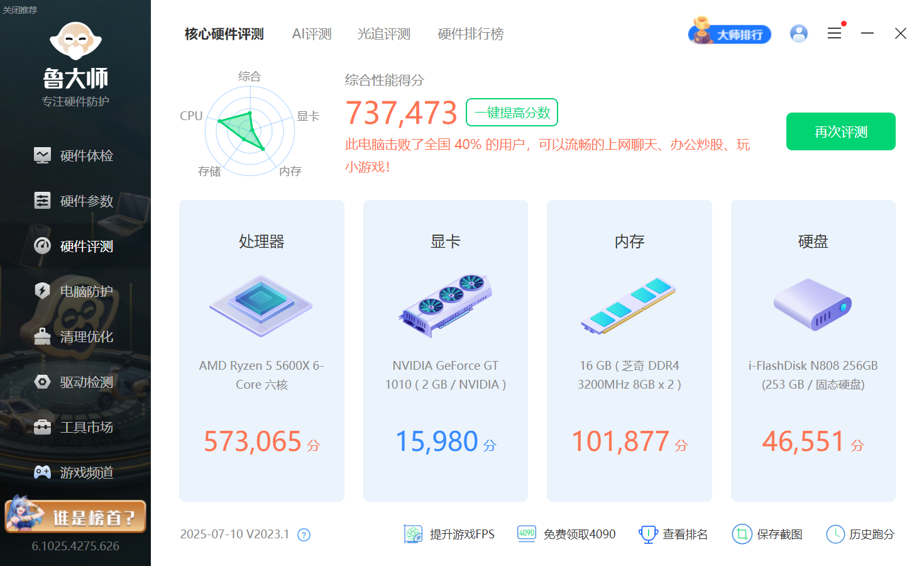Click the 16 GB DDR4 memory text
This screenshot has height=566, width=924.
[x=629, y=375]
